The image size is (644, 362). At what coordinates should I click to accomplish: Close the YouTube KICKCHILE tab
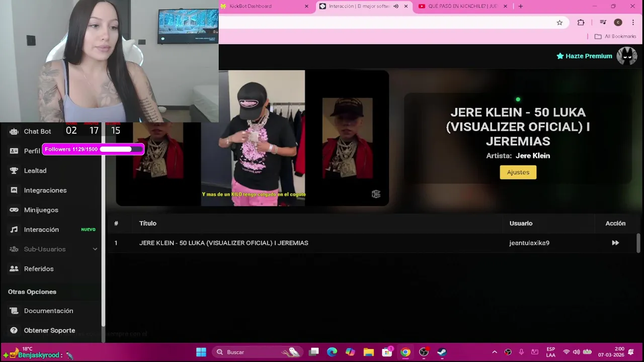coord(505,6)
